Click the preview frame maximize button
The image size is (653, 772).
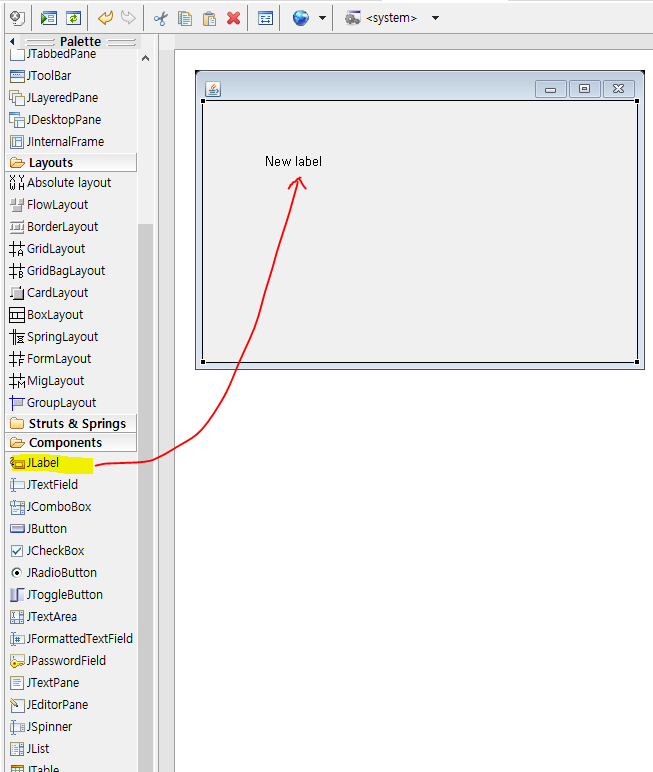coord(585,89)
